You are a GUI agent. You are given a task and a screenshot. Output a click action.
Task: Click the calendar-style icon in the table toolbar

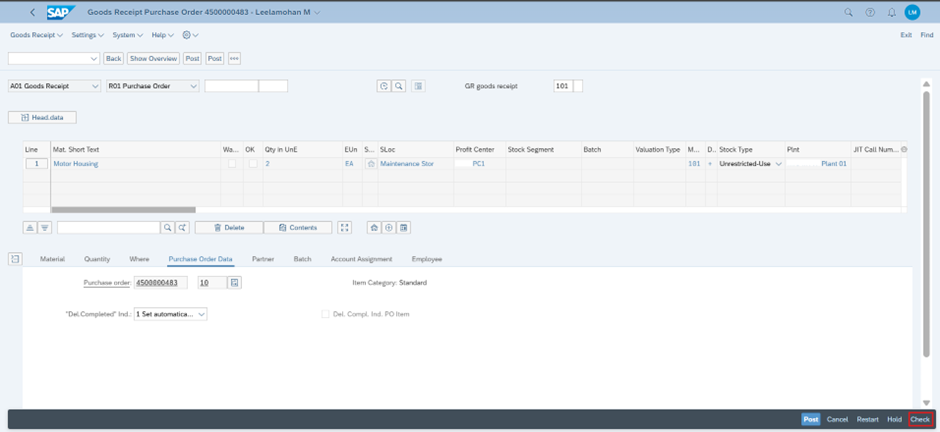403,228
